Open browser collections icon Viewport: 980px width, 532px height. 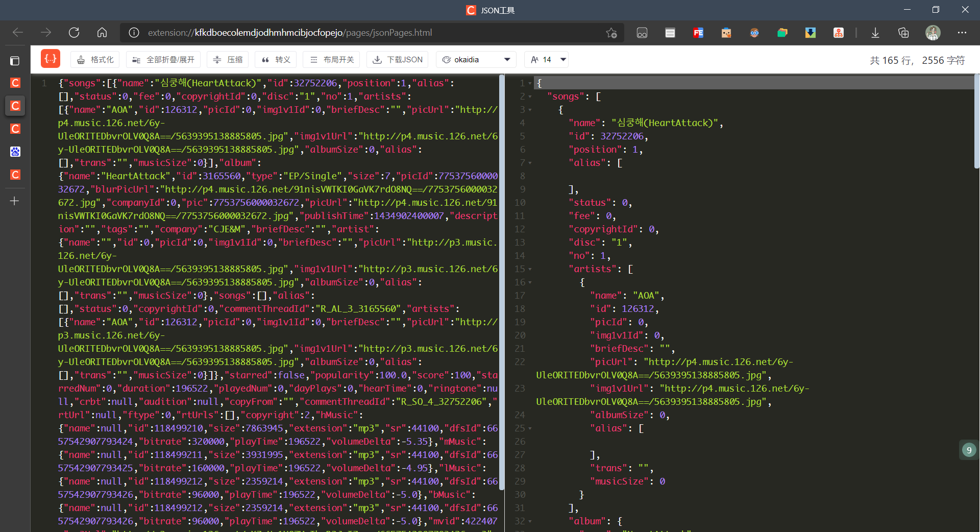[903, 33]
